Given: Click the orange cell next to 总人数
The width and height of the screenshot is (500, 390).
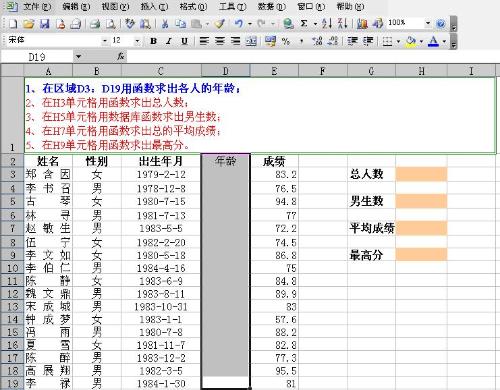Looking at the screenshot, I should click(x=421, y=174).
